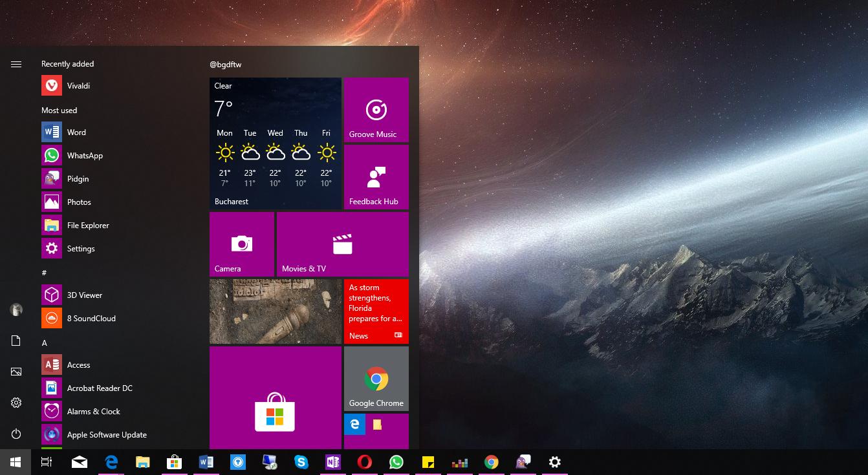The height and width of the screenshot is (475, 868).
Task: Open Acrobat Reader DC
Action: click(x=116, y=388)
